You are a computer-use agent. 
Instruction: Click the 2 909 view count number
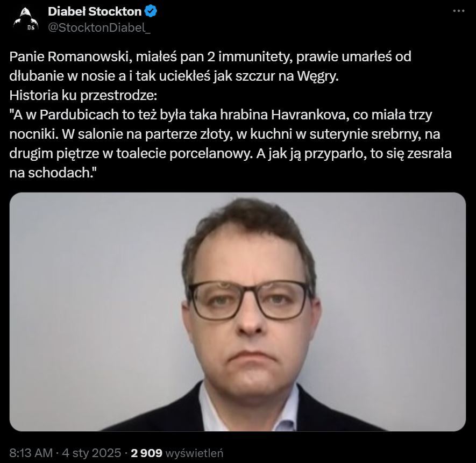[x=146, y=453]
